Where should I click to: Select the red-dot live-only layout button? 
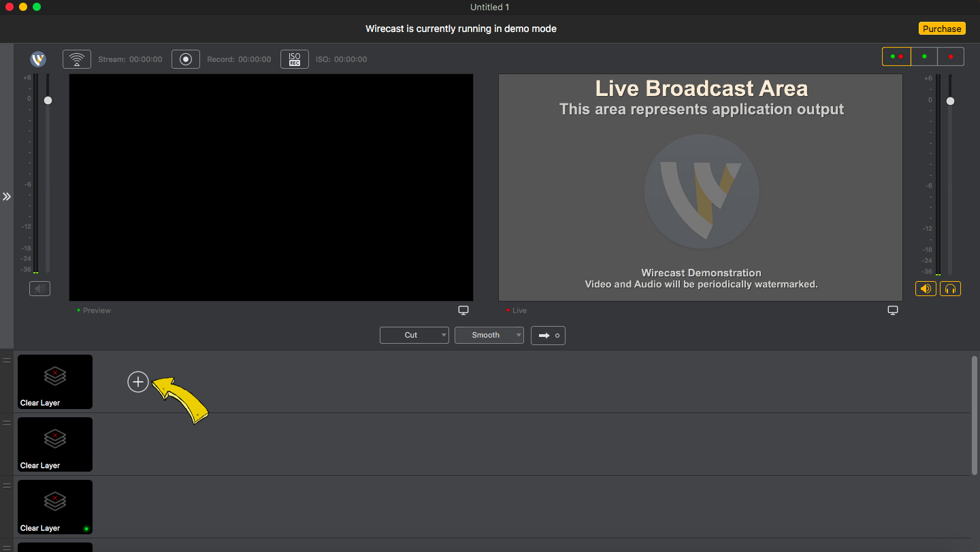click(x=951, y=56)
